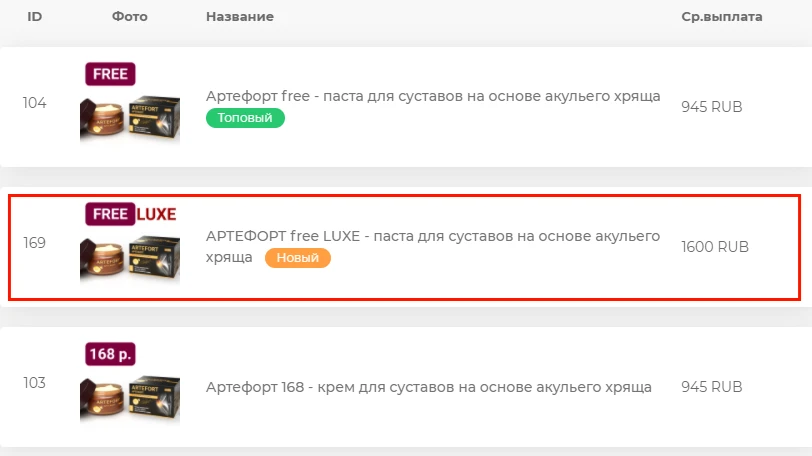This screenshot has height=456, width=812.
Task: Click the FREE LUXE badge on offer 169
Action: (131, 214)
